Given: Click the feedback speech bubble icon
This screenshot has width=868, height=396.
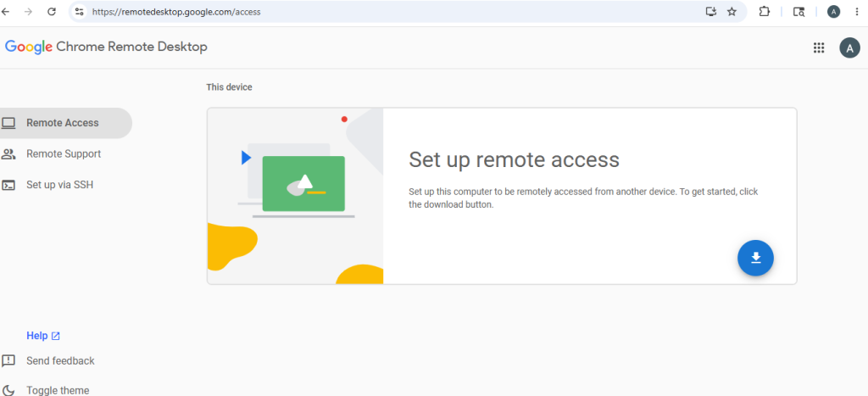Looking at the screenshot, I should (x=8, y=361).
